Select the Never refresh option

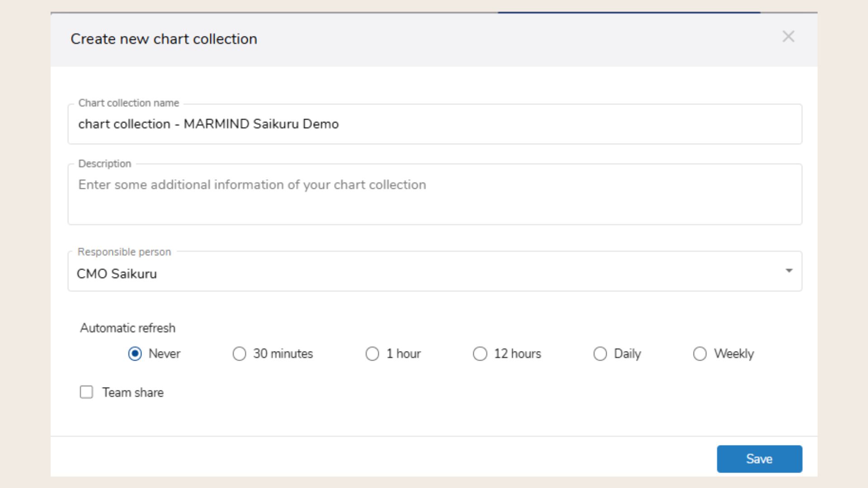tap(135, 354)
